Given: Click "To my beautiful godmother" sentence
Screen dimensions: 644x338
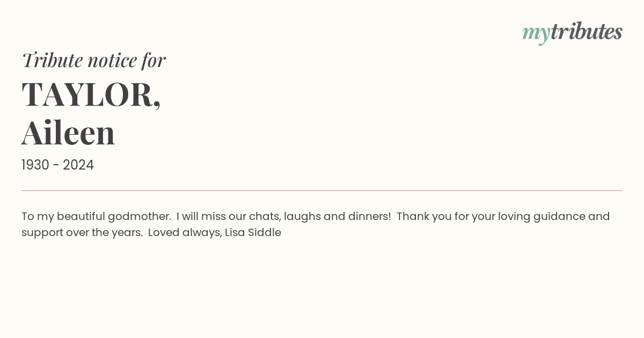Looking at the screenshot, I should coord(96,217).
